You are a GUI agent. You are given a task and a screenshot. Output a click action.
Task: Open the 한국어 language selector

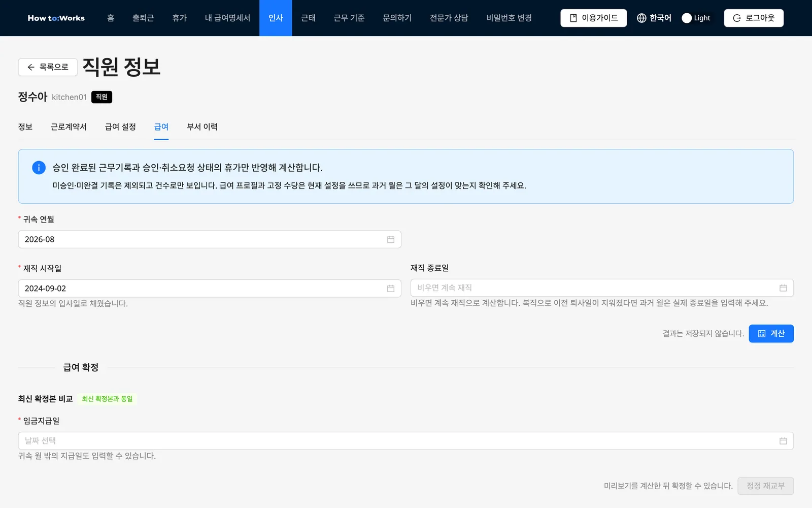pyautogui.click(x=654, y=18)
